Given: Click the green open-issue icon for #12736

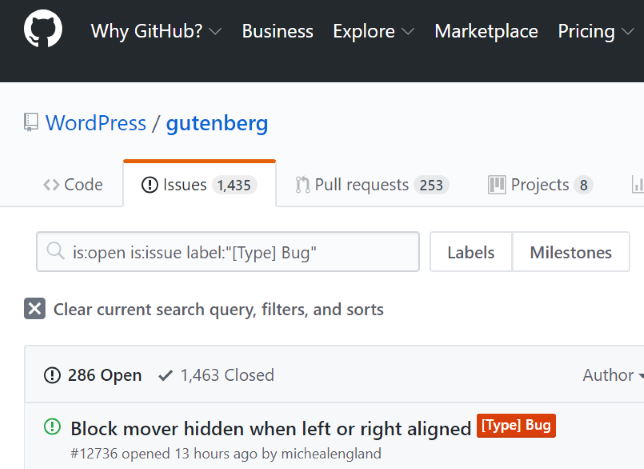Looking at the screenshot, I should [x=52, y=427].
